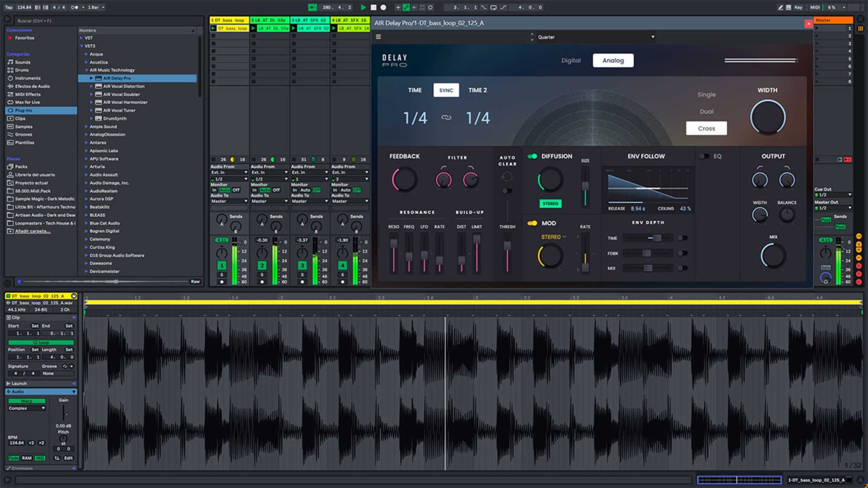This screenshot has height=488, width=868.
Task: Solo track 2 with S button
Action: pyautogui.click(x=262, y=275)
